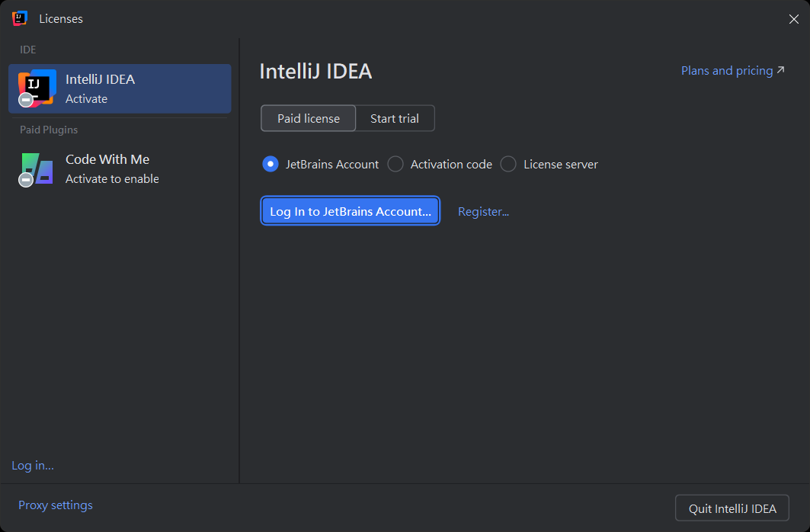
Task: Click the Paid Plugins section label
Action: [x=49, y=130]
